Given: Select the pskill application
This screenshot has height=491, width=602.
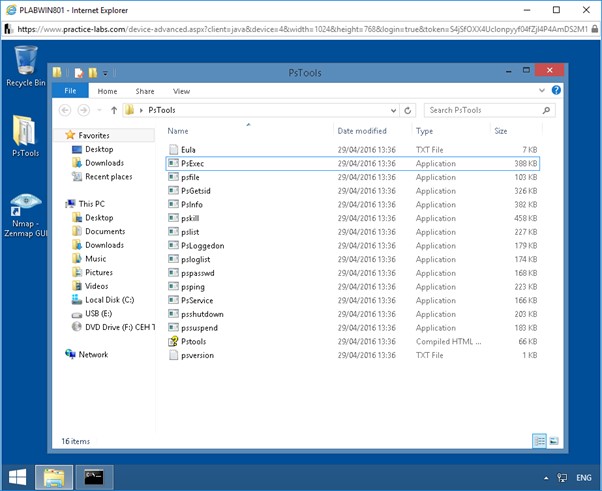Looking at the screenshot, I should [352, 218].
